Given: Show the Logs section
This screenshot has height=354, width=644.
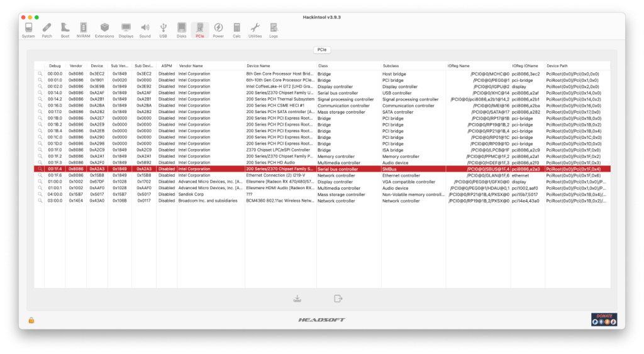Looking at the screenshot, I should (x=274, y=30).
